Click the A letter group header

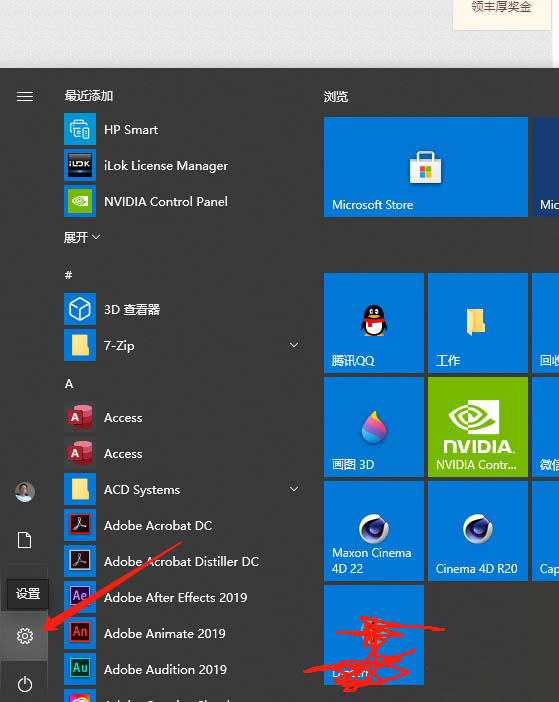[x=69, y=384]
